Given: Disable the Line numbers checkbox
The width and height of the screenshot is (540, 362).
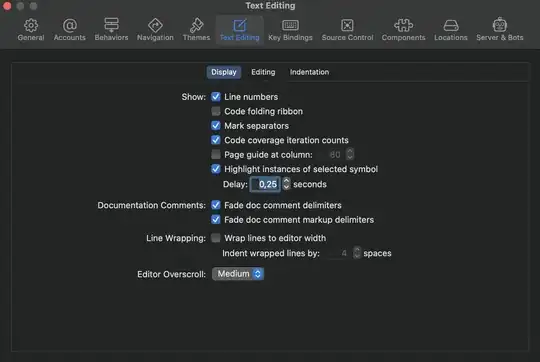Looking at the screenshot, I should [x=216, y=97].
